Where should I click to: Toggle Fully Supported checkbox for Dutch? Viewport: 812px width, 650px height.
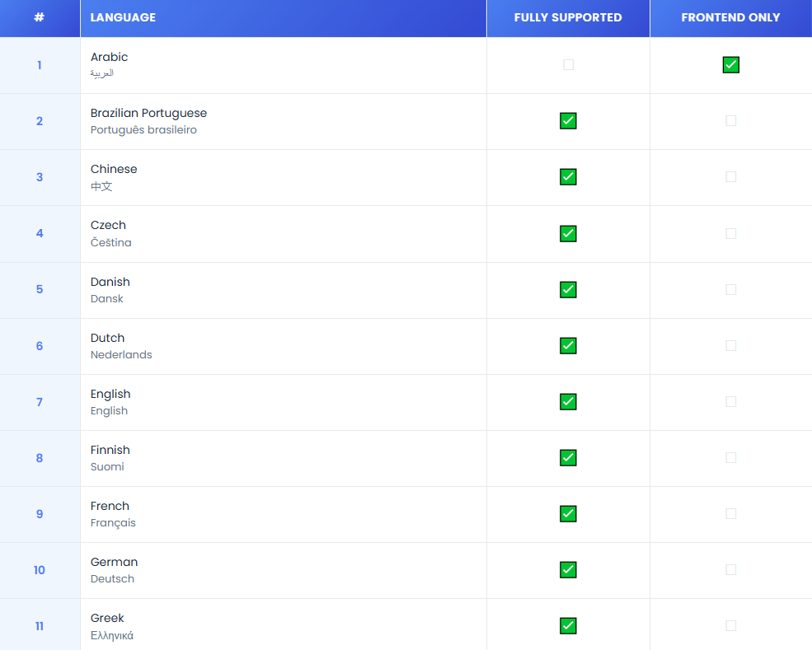pyautogui.click(x=568, y=346)
